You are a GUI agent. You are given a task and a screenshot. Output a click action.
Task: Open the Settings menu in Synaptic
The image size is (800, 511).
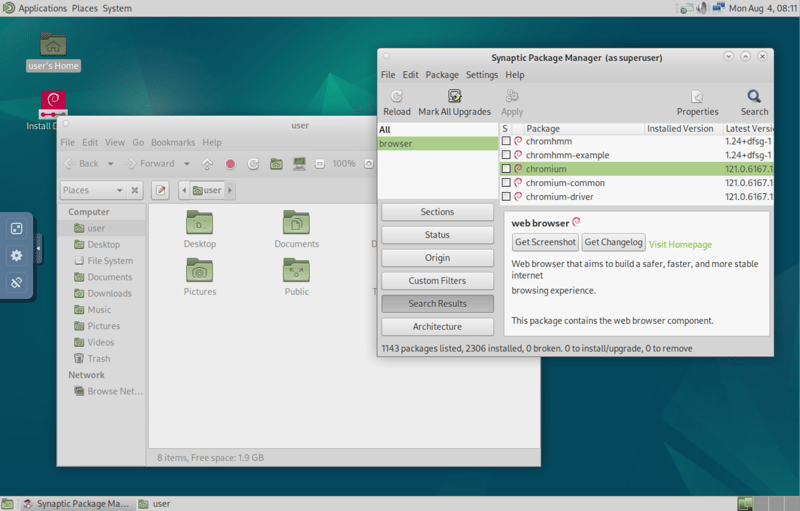click(x=481, y=75)
